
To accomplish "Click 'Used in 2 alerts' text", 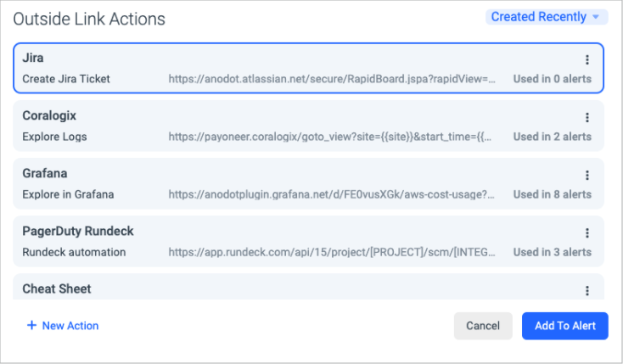I will point(553,137).
